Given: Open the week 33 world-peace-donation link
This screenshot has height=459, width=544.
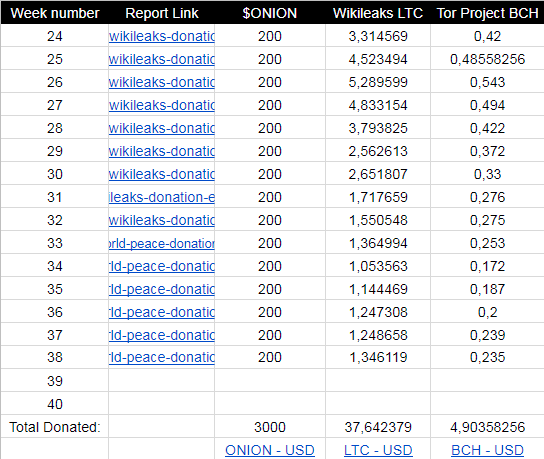Looking at the screenshot, I should [162, 243].
